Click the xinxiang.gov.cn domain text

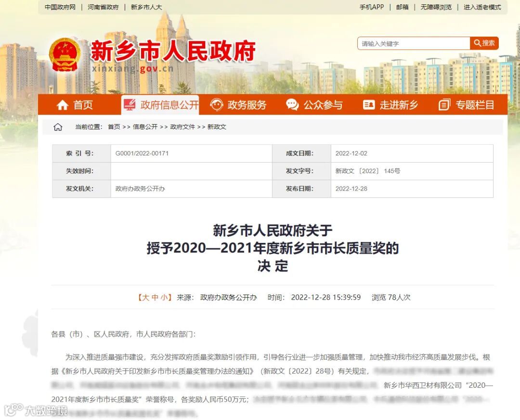click(x=133, y=69)
